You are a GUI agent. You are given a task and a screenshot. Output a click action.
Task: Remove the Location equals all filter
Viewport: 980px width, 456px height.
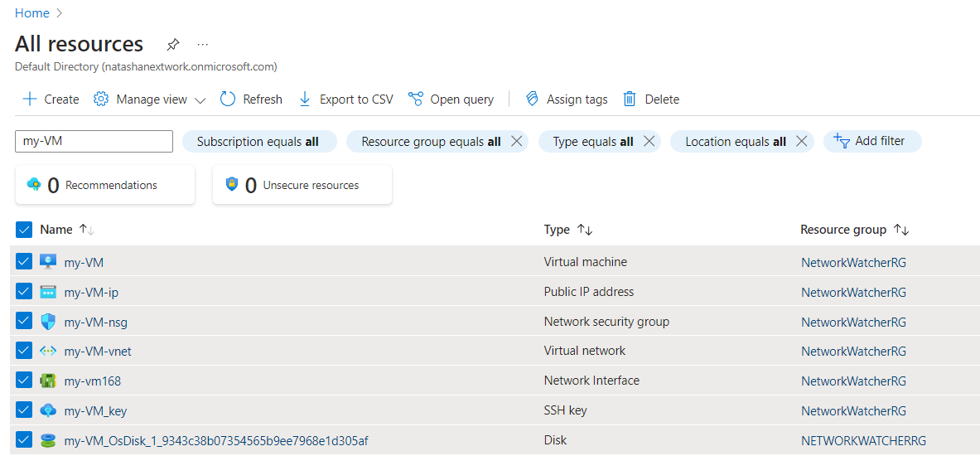point(801,142)
